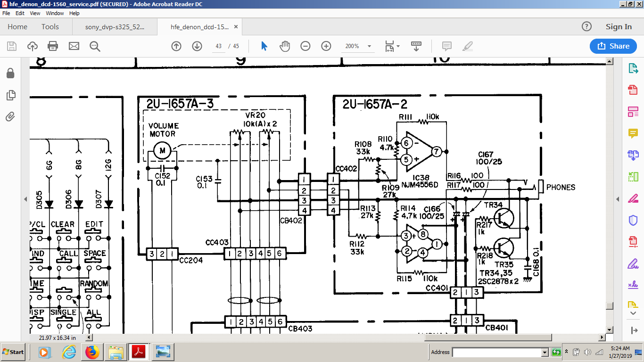The image size is (644, 362).
Task: Open the zoom level 200% dropdown
Action: pyautogui.click(x=369, y=46)
